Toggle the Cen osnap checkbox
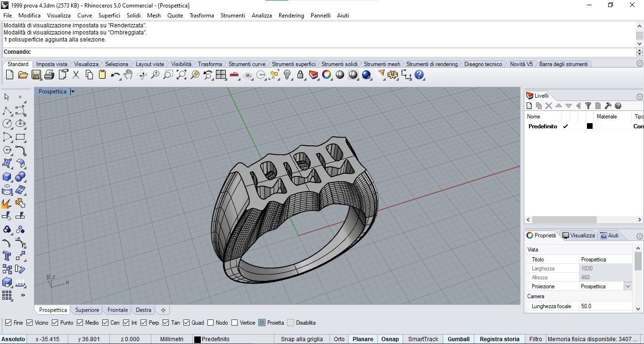Image resolution: width=644 pixels, height=344 pixels. coord(105,323)
